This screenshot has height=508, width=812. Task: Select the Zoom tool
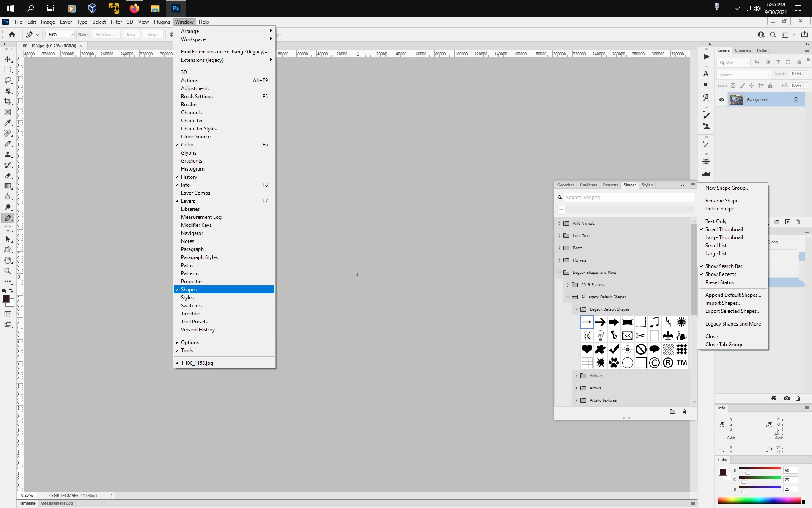[8, 271]
